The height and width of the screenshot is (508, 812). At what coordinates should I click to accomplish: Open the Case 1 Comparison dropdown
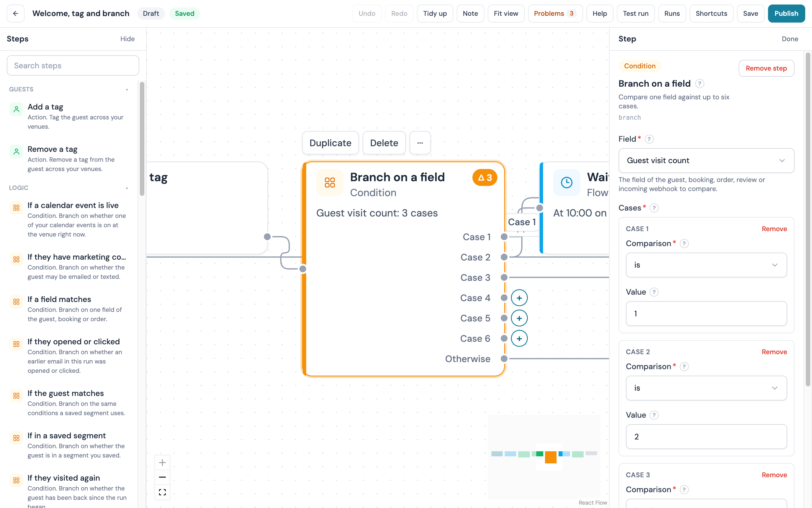(x=706, y=265)
